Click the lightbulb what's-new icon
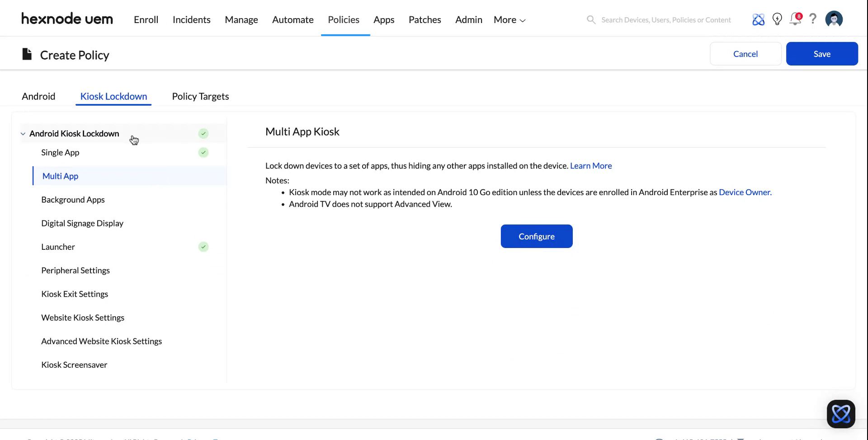Image resolution: width=868 pixels, height=440 pixels. tap(777, 19)
